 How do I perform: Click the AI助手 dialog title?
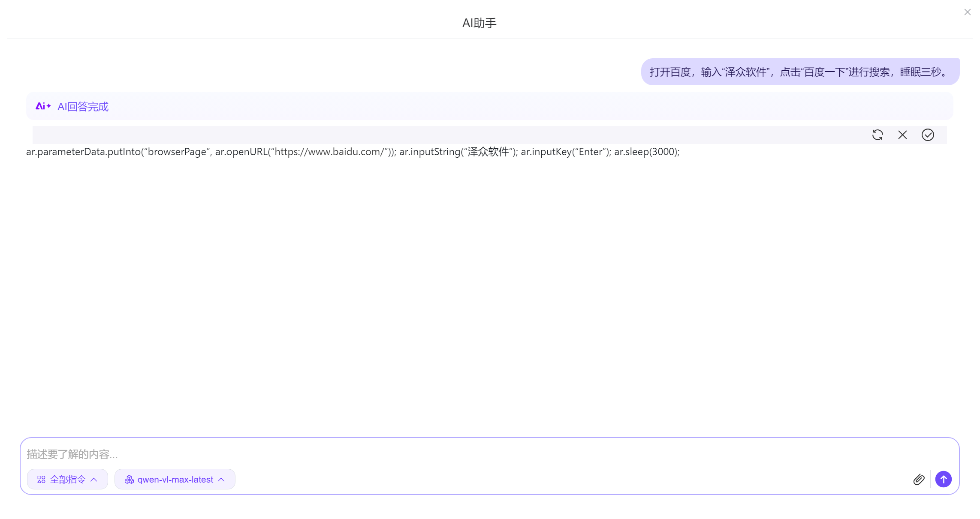[x=479, y=23]
